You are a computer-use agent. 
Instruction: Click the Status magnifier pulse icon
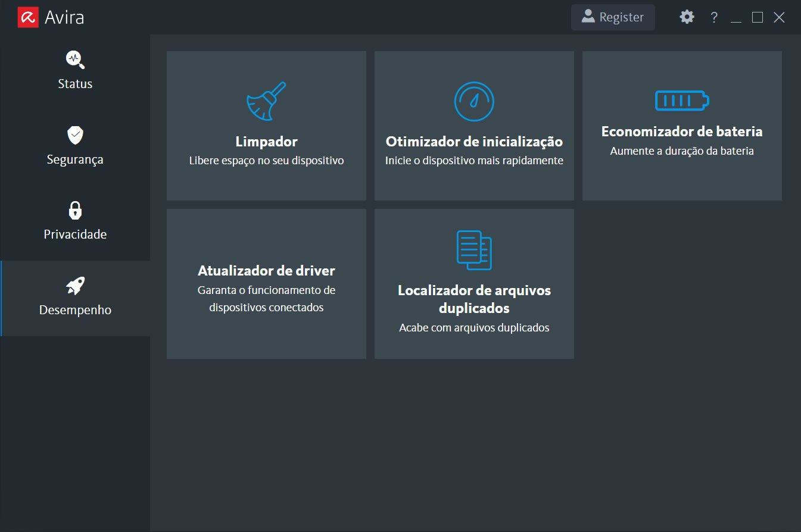click(75, 60)
